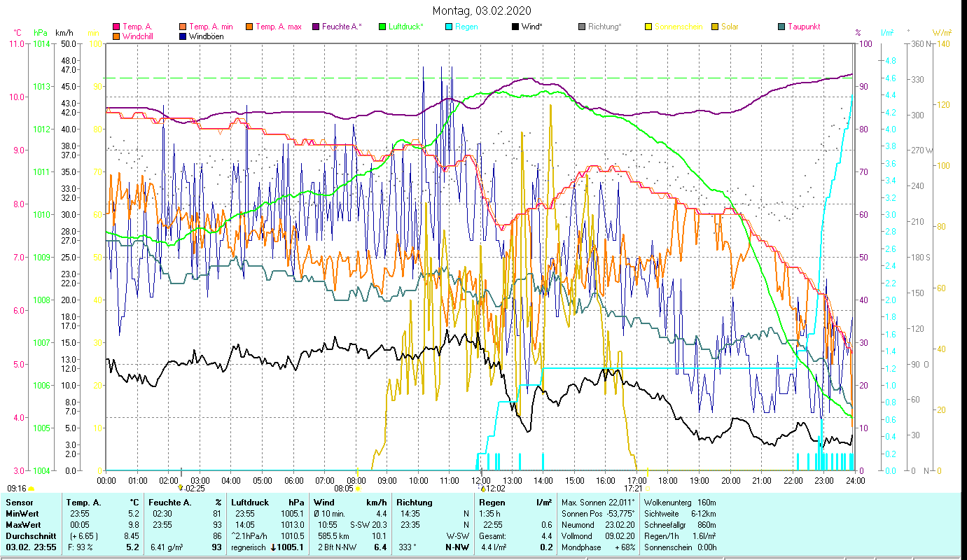Click the 12:00 tick on time axis
Screen dimensions: 967x560
(481, 480)
